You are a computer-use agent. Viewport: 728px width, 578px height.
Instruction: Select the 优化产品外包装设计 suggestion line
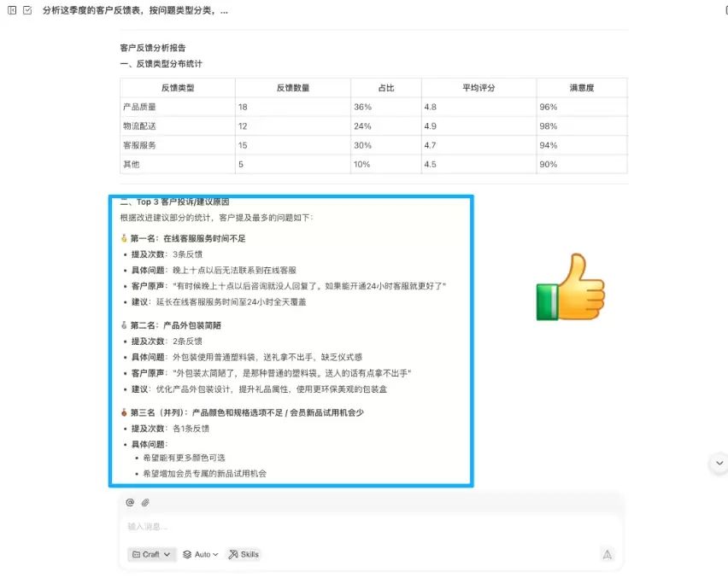pos(259,388)
